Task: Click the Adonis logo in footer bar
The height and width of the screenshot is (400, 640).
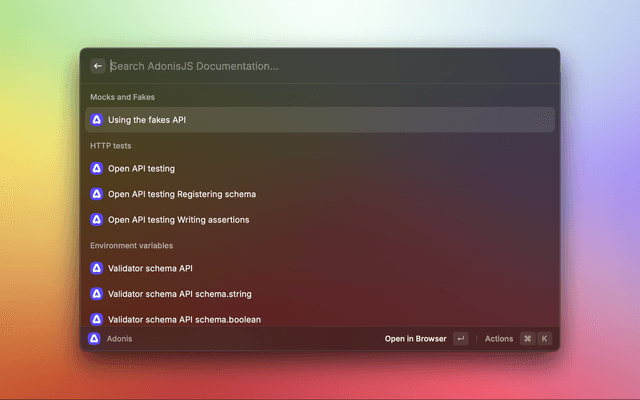Action: [94, 339]
